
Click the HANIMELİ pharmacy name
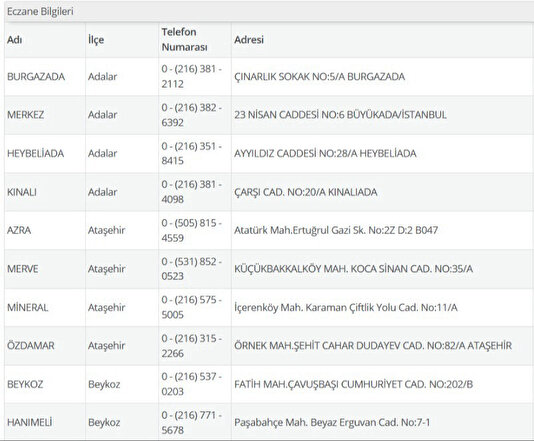pos(30,423)
